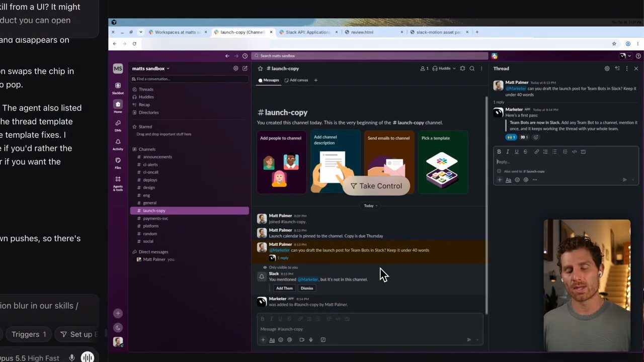The width and height of the screenshot is (644, 362).
Task: Start a new message with compose icon
Action: click(x=245, y=68)
